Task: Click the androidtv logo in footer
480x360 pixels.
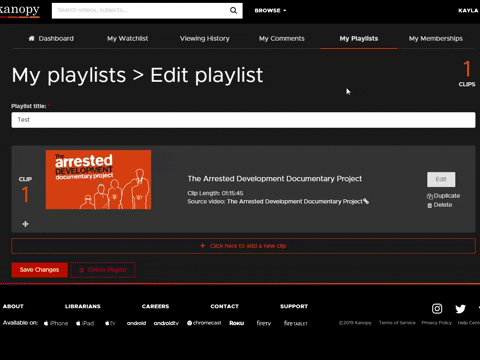Action: tap(166, 323)
